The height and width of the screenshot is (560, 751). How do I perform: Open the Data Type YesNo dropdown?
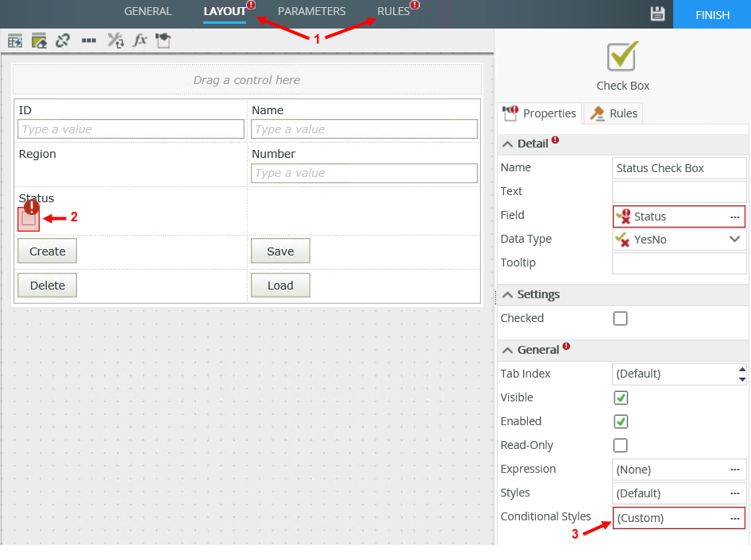pos(734,239)
